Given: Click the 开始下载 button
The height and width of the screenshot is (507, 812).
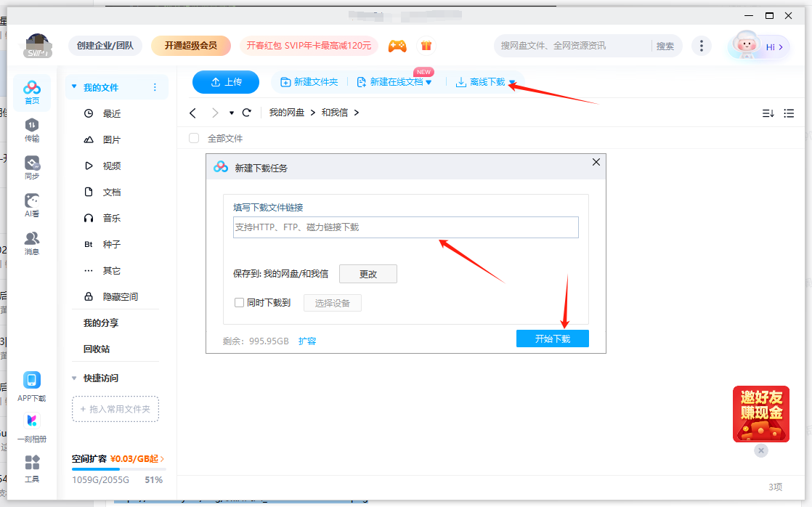Looking at the screenshot, I should coord(552,338).
